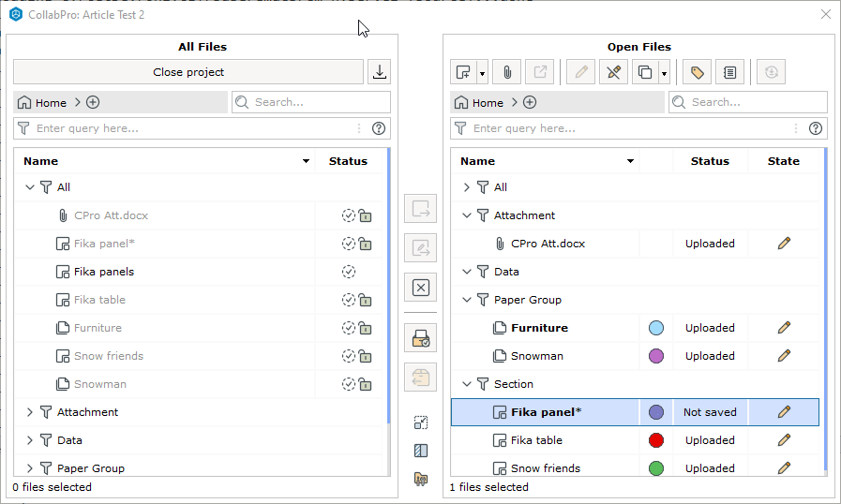The width and height of the screenshot is (841, 504).
Task: Click the crossed pencil stop editing icon
Action: point(613,72)
